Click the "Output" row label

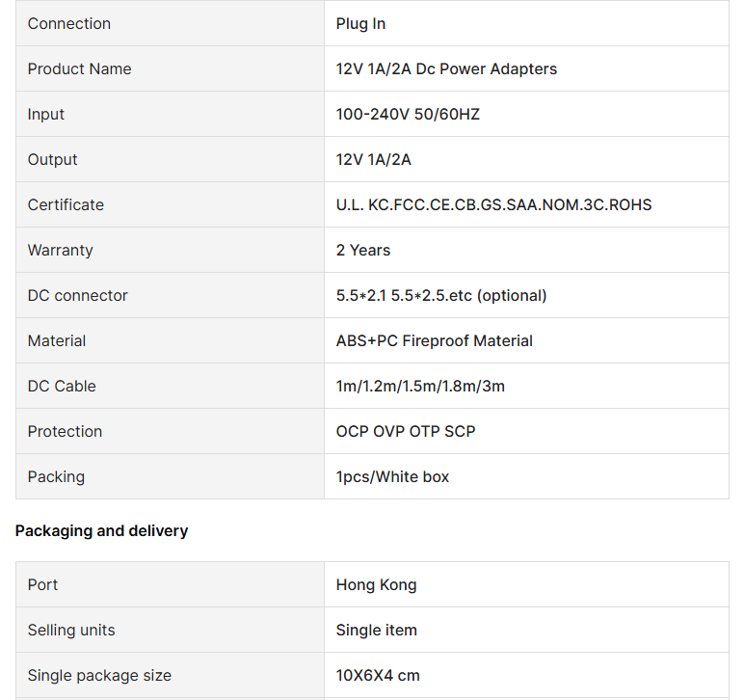pos(53,159)
